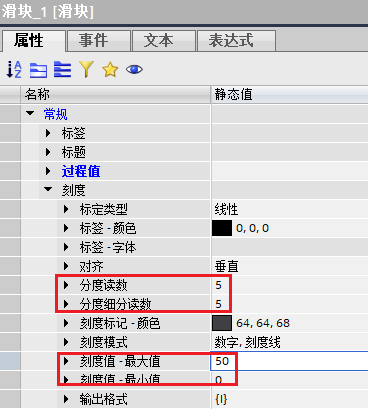Expand the 刻度标记 - 颜色 row arrow
This screenshot has height=409, width=368.
tap(66, 323)
